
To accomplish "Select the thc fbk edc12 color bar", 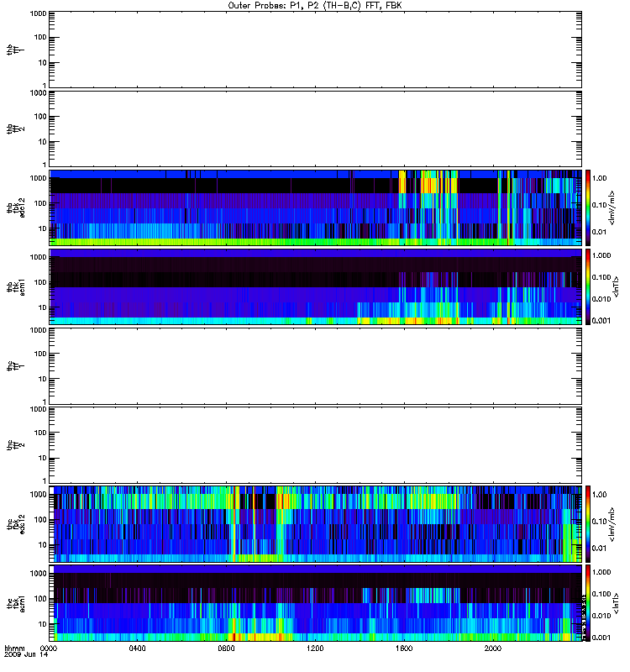I will [588, 523].
